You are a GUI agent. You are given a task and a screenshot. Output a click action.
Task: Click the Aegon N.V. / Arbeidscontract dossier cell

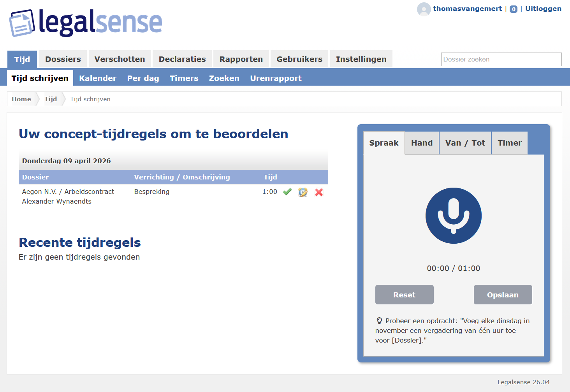tap(68, 196)
